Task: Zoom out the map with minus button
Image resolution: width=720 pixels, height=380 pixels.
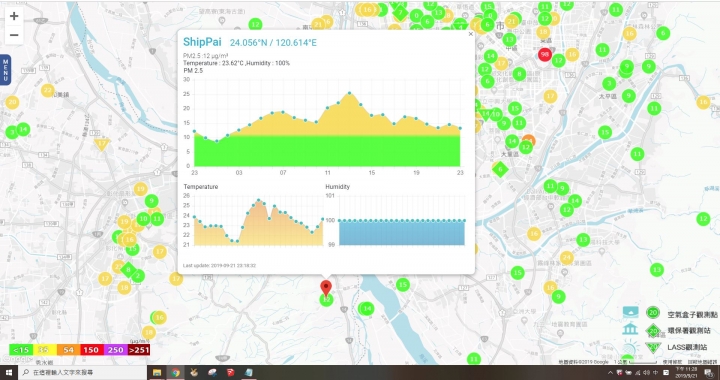Action: (14, 35)
